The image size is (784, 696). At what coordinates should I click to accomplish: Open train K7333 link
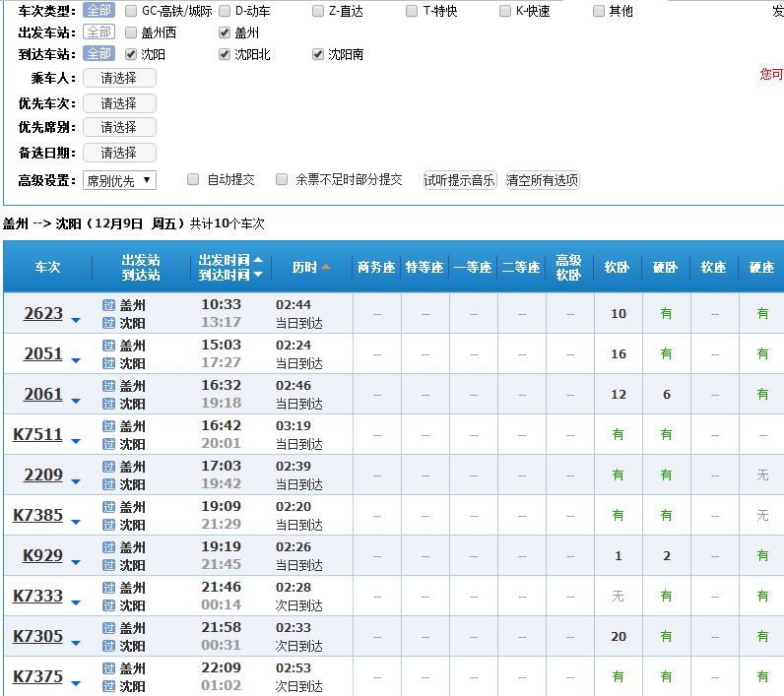pyautogui.click(x=38, y=596)
